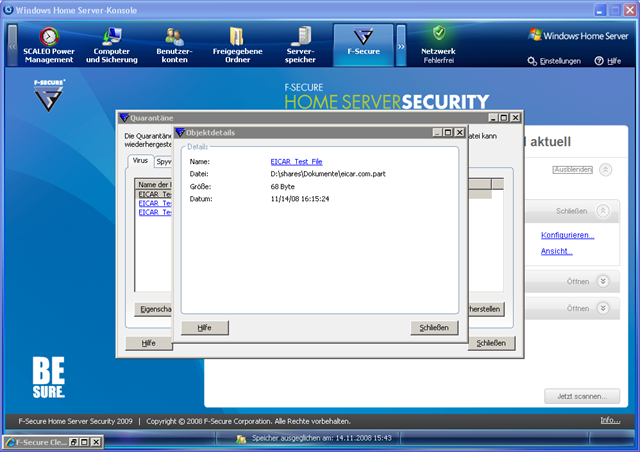
Task: Open Computer und Sicherung tab
Action: (111, 45)
